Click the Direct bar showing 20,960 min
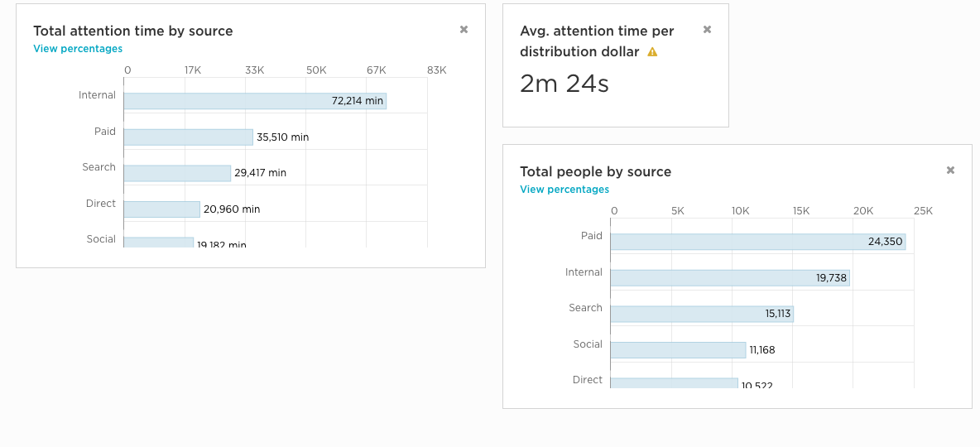 tap(162, 209)
